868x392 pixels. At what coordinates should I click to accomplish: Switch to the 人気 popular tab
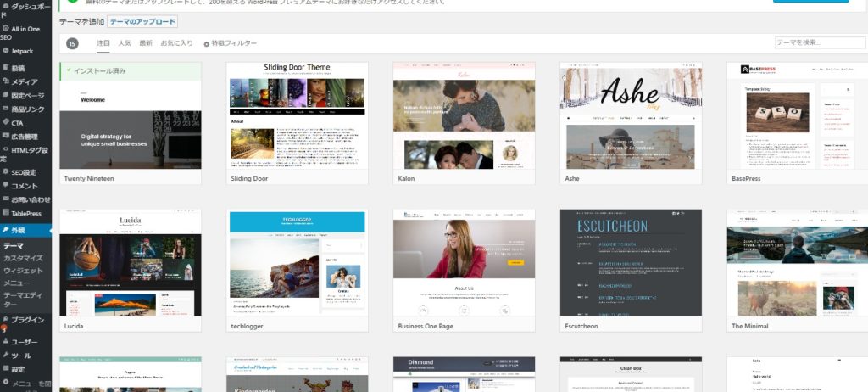[125, 43]
